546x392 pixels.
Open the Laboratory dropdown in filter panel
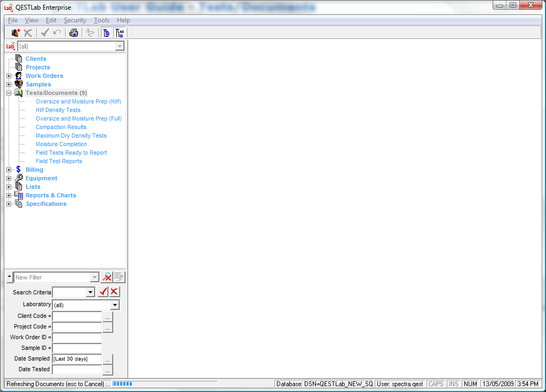[x=115, y=305]
